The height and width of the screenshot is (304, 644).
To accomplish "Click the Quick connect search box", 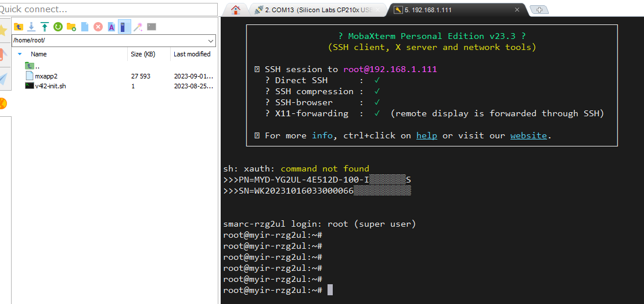I will 109,9.
